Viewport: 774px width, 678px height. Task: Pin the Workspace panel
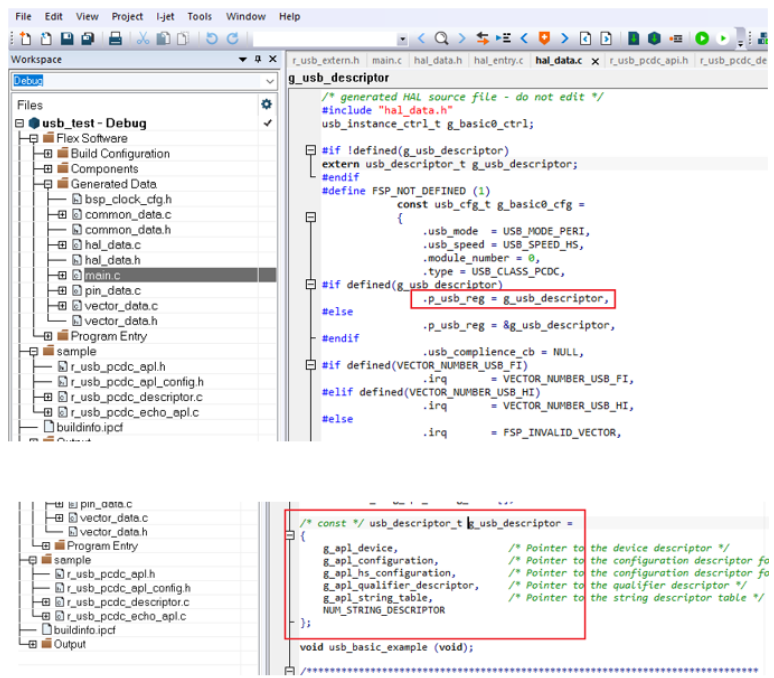coord(258,59)
